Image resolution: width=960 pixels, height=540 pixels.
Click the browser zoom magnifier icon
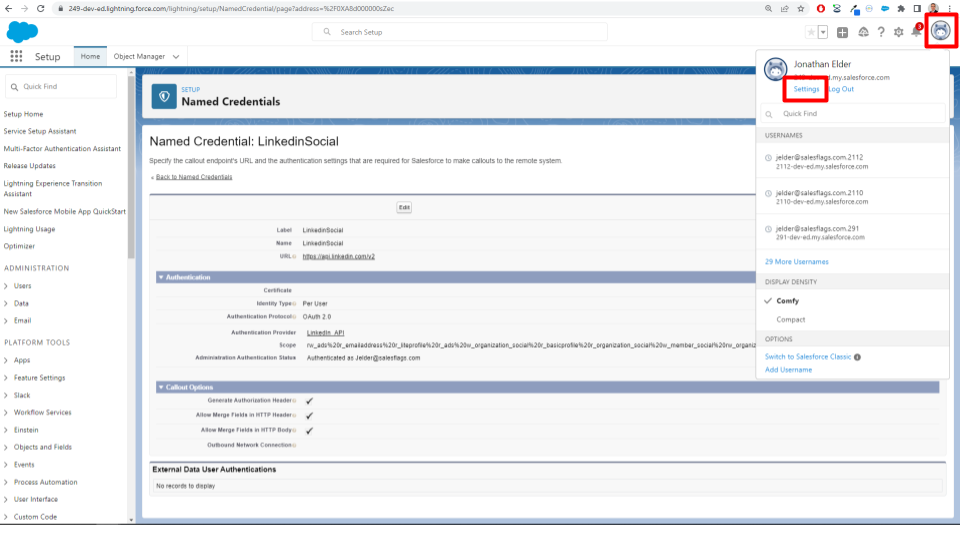coord(768,9)
